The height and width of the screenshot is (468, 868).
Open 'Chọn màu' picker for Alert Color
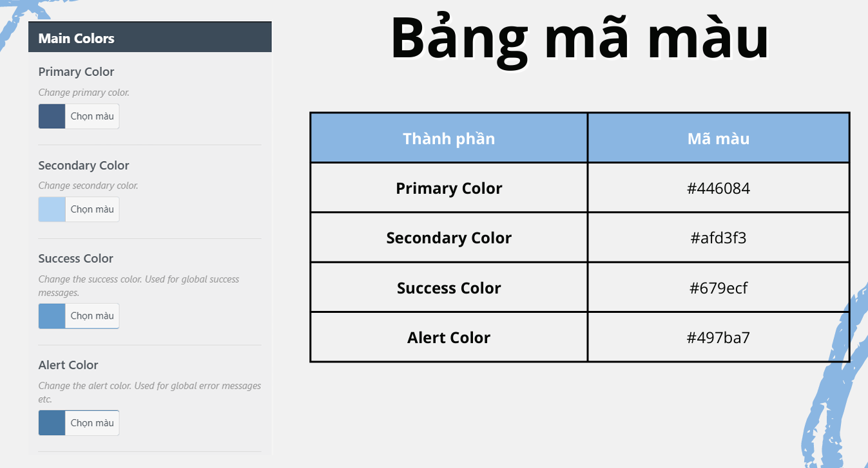[x=92, y=423]
